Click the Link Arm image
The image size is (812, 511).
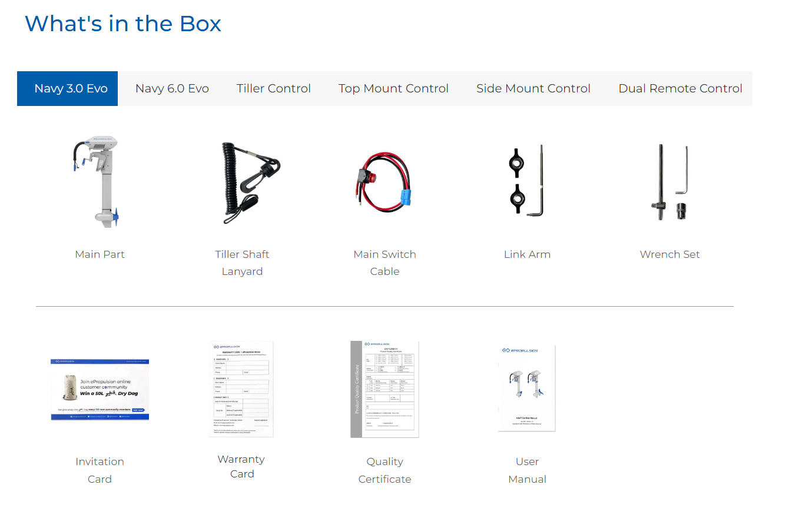526,181
